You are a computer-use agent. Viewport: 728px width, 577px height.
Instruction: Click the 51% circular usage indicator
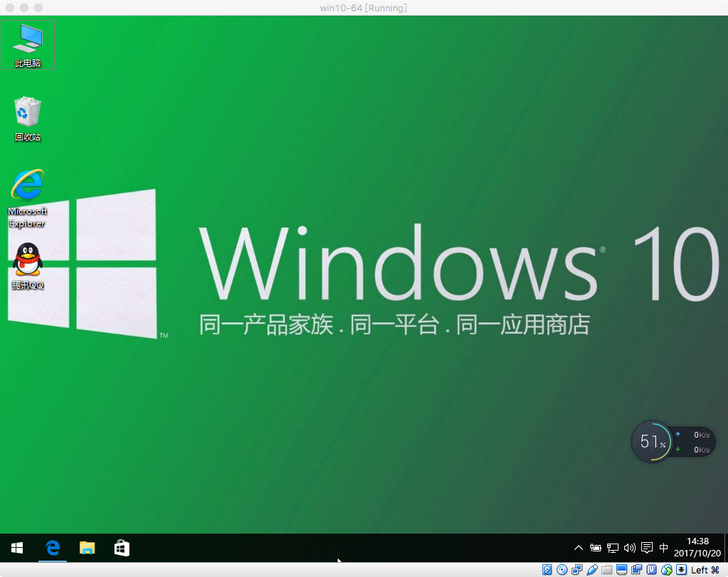coord(651,442)
